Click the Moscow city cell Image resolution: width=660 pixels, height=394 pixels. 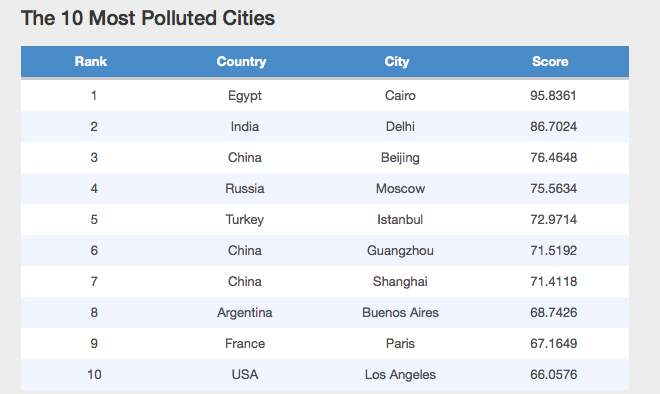click(x=400, y=189)
